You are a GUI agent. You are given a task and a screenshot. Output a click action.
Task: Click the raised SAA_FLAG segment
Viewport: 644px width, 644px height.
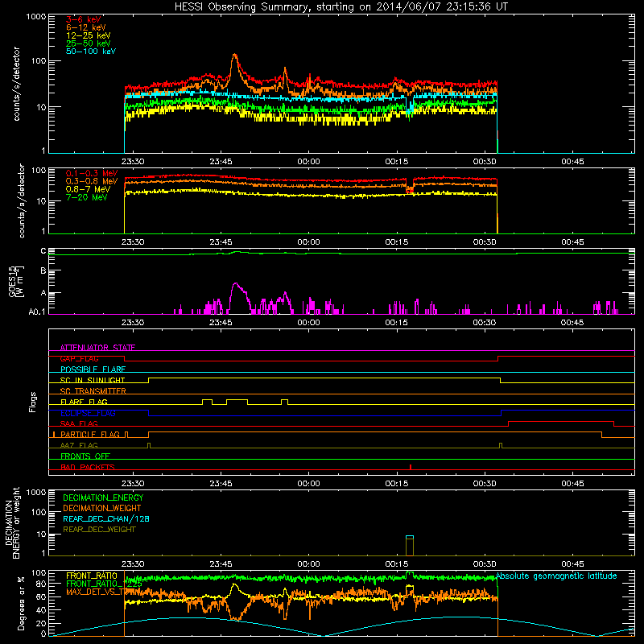(x=561, y=422)
